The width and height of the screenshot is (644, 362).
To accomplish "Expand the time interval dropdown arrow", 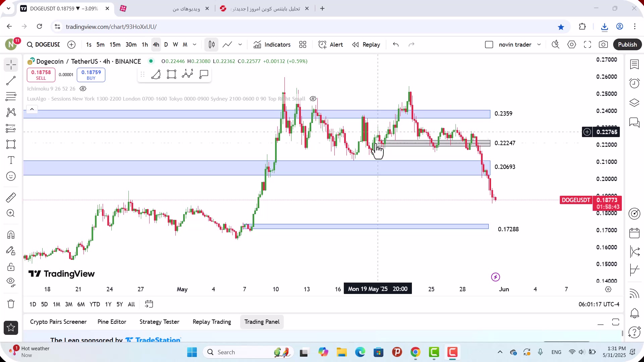I will [x=195, y=45].
